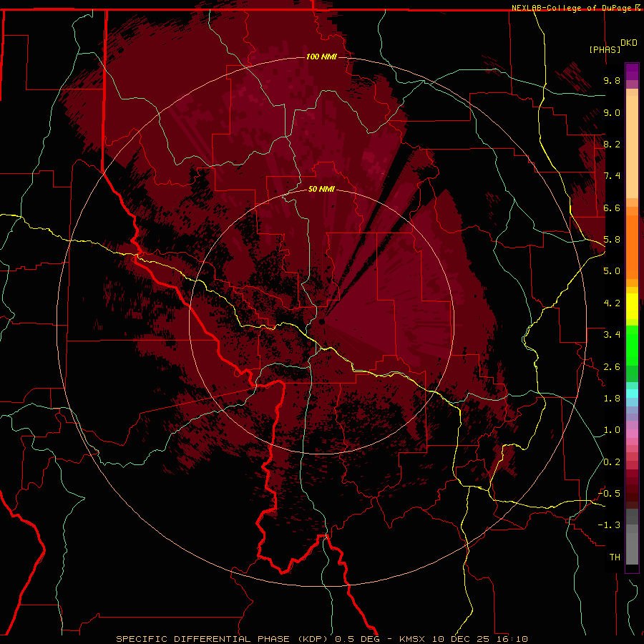Click the -0.5 color scale value

[609, 494]
